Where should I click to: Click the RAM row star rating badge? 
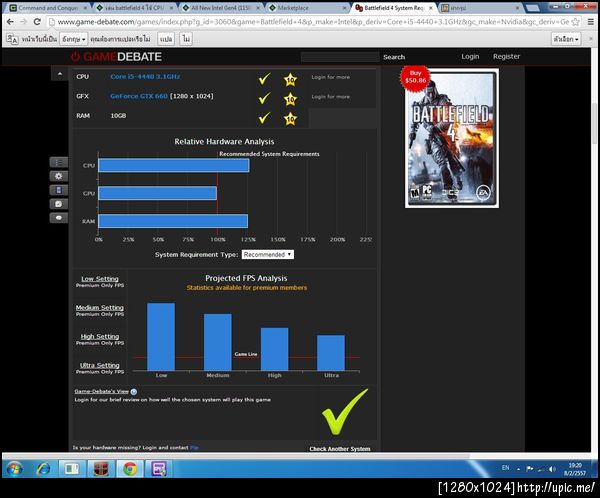(290, 119)
